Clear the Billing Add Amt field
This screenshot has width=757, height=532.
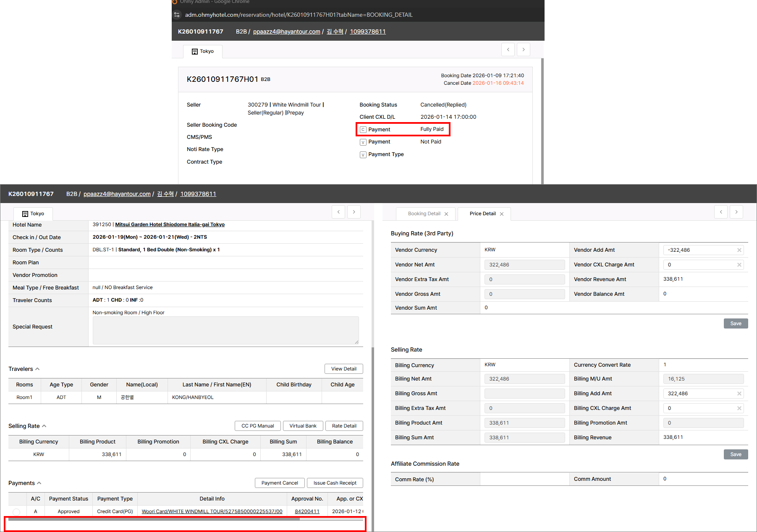(x=739, y=394)
